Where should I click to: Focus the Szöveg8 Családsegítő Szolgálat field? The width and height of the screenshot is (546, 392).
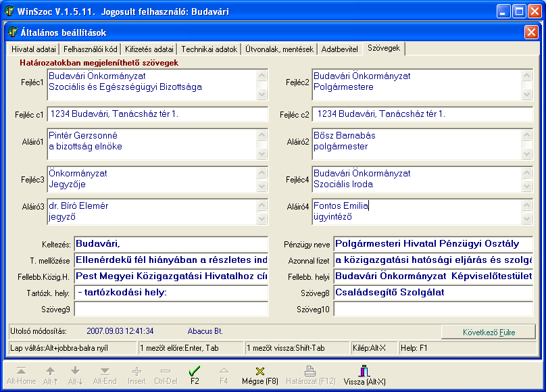coord(433,293)
